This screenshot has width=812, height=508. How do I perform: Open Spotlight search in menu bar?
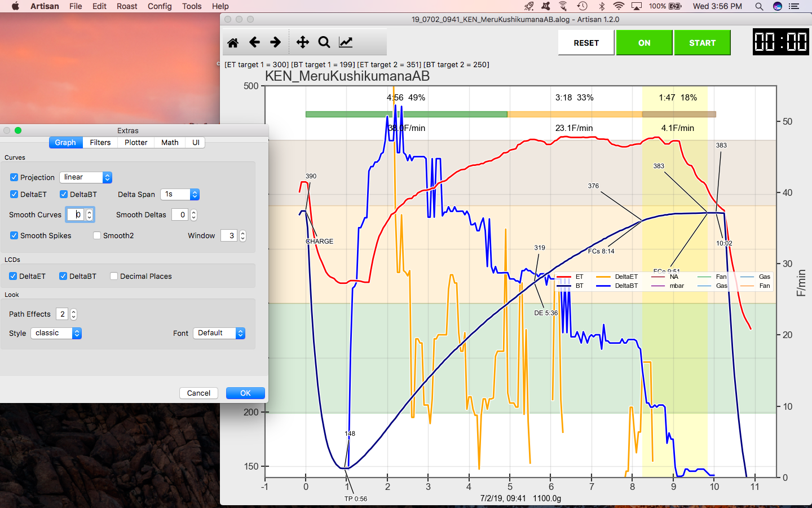(759, 6)
